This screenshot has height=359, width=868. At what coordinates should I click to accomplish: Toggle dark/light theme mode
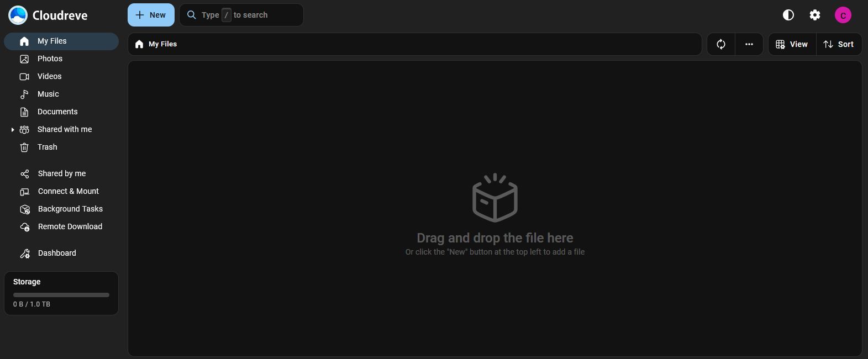(788, 15)
